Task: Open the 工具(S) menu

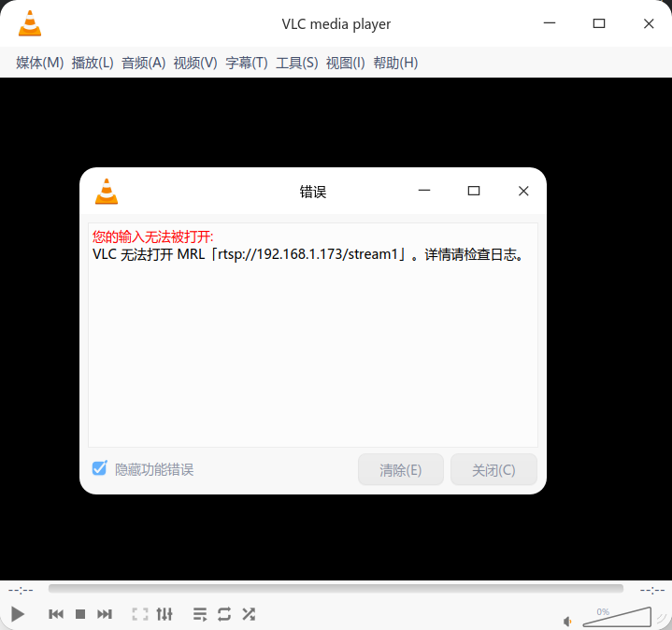Action: 297,63
